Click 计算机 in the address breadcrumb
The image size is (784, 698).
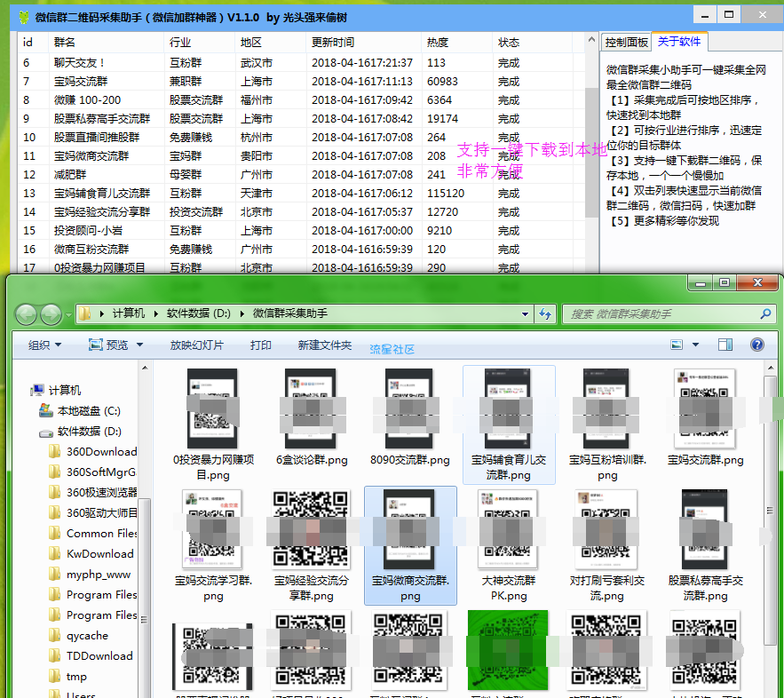129,313
